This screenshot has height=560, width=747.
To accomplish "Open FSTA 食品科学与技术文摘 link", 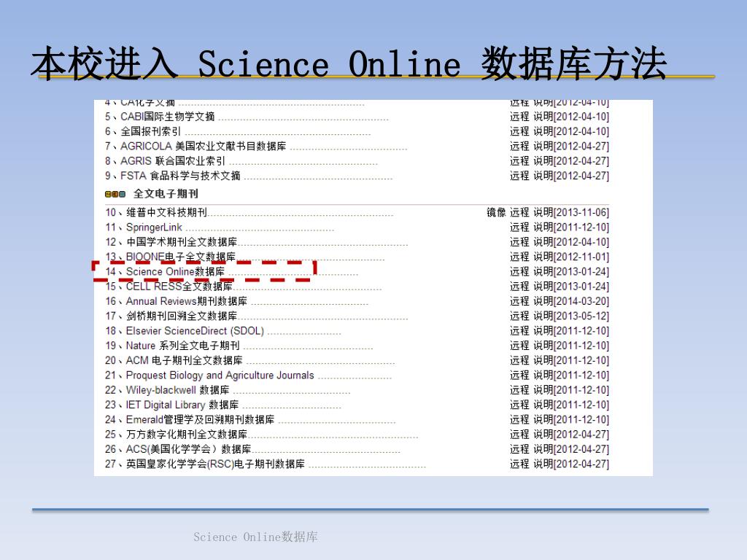I will (180, 176).
